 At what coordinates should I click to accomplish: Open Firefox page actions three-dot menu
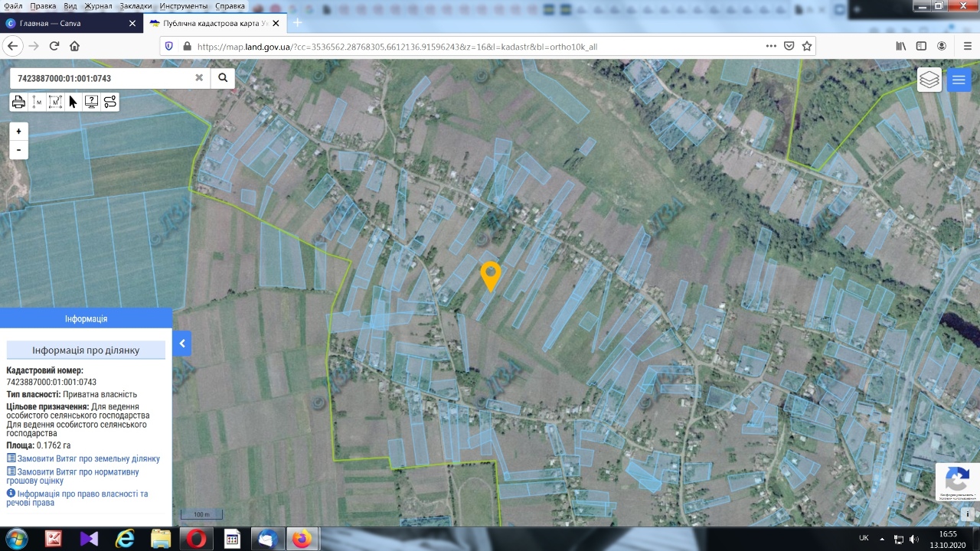click(771, 46)
